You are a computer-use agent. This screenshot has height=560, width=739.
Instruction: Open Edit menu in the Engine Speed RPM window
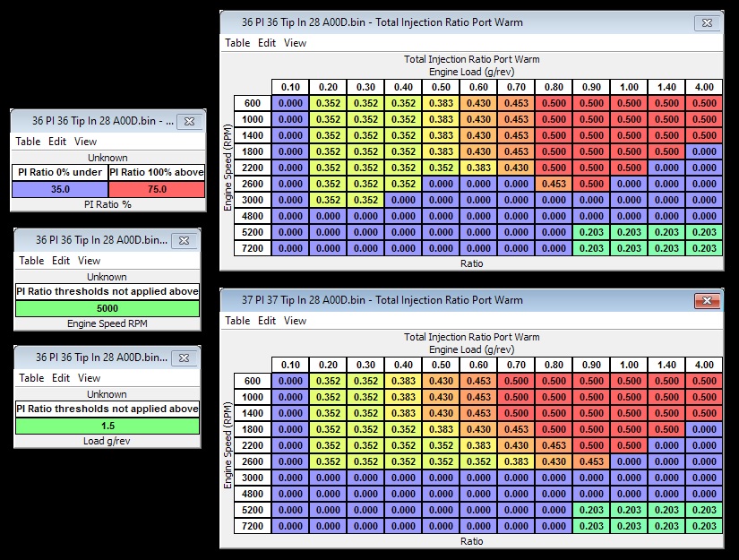click(61, 261)
